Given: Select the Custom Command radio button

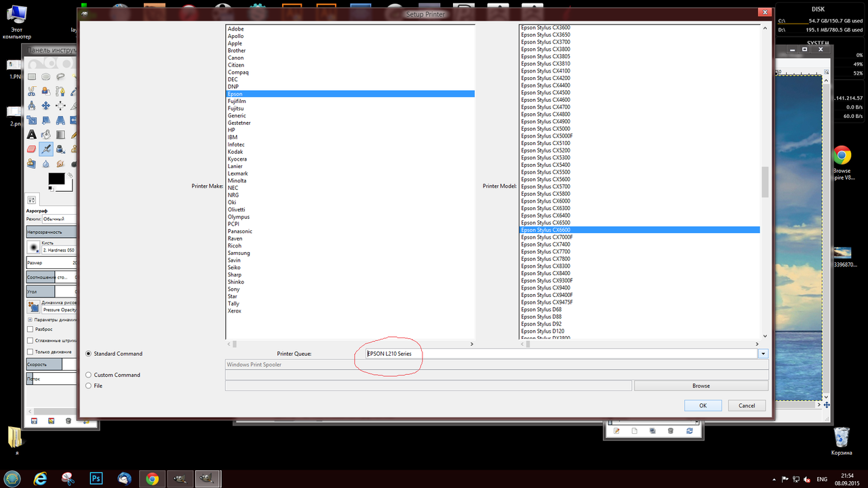Looking at the screenshot, I should click(88, 375).
